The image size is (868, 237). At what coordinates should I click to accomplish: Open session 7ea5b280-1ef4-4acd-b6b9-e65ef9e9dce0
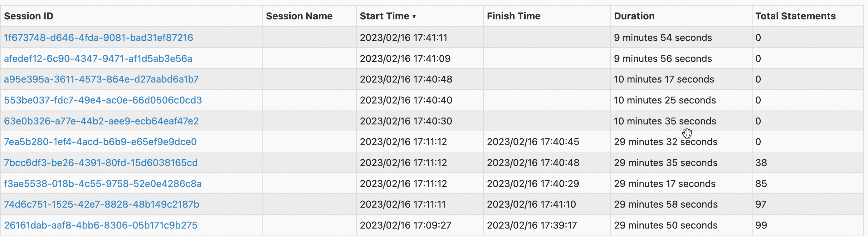100,141
